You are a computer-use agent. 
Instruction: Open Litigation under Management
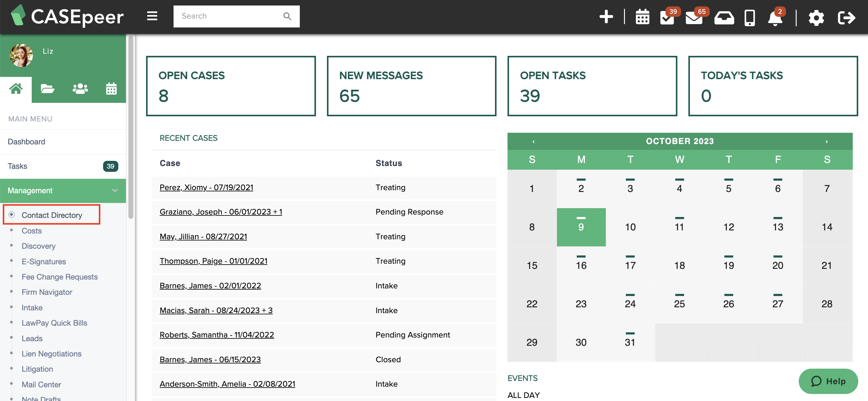(38, 369)
